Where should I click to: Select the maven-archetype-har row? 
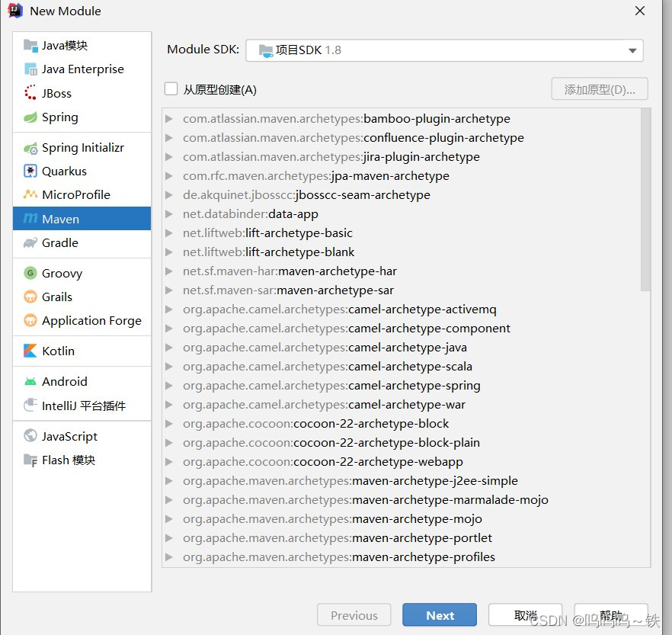point(402,271)
